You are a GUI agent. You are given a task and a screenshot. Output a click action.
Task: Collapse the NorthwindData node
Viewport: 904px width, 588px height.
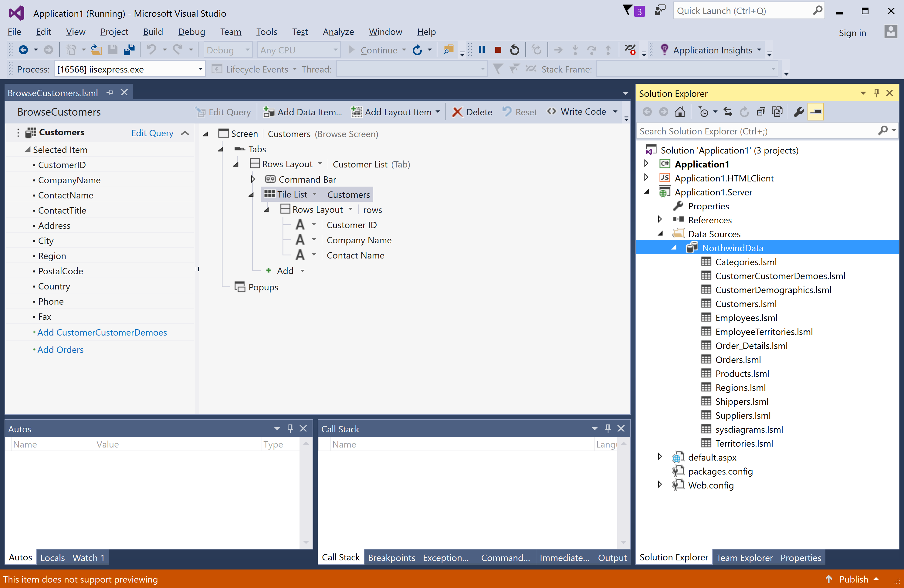[674, 248]
